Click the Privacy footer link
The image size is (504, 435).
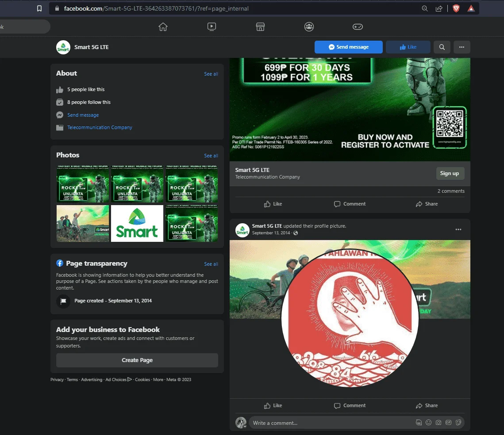57,379
